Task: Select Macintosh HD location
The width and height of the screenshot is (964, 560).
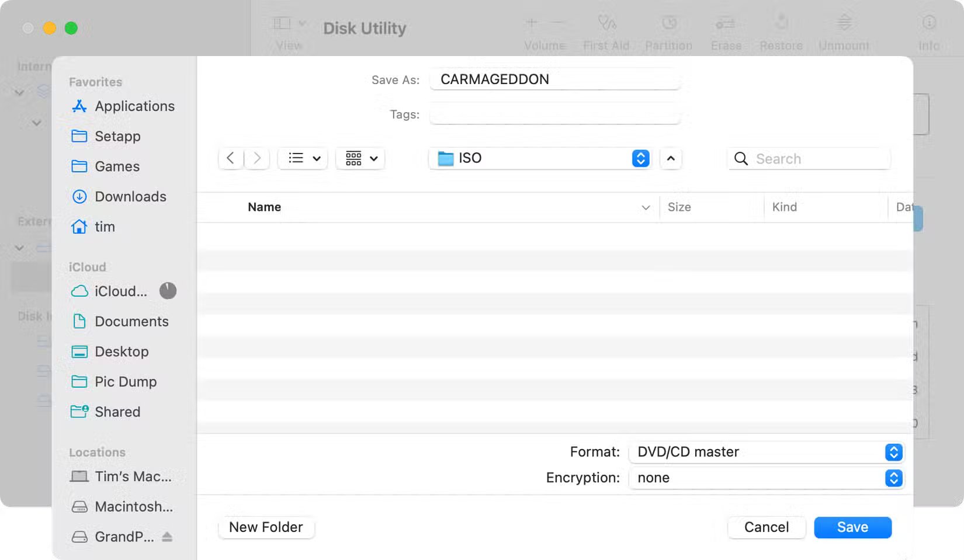Action: [x=133, y=507]
